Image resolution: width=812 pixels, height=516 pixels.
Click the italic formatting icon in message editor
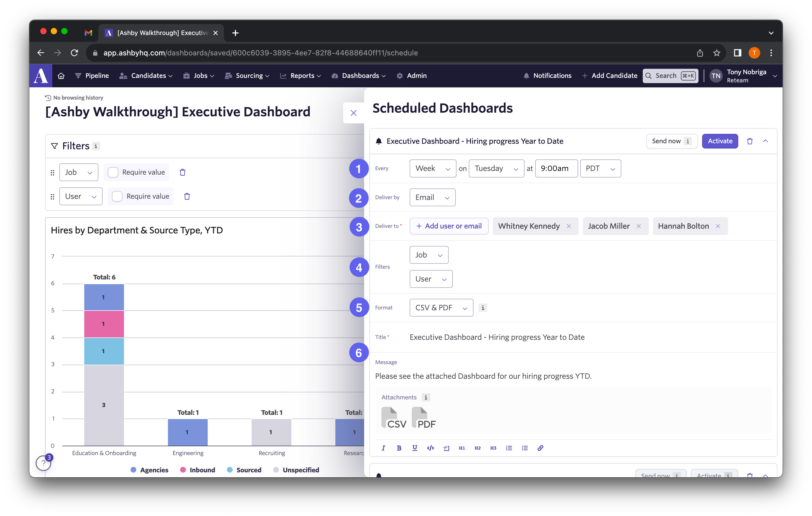(x=383, y=448)
